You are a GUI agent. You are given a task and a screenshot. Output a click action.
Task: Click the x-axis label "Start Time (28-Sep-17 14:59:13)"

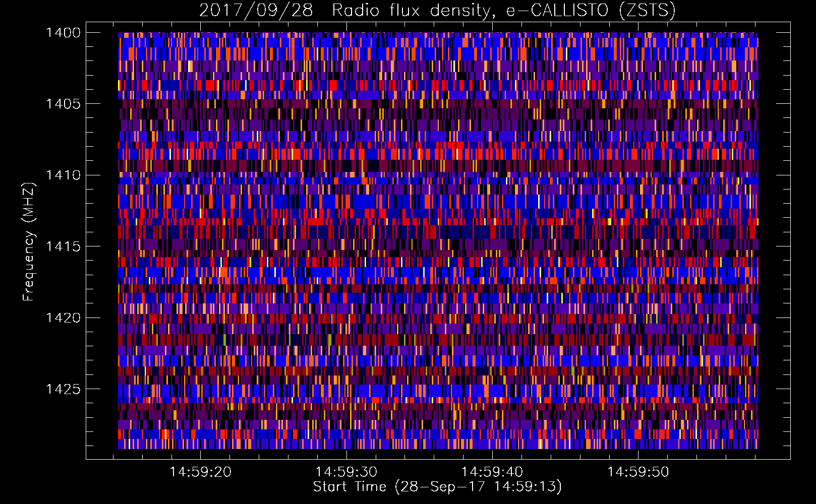(437, 487)
